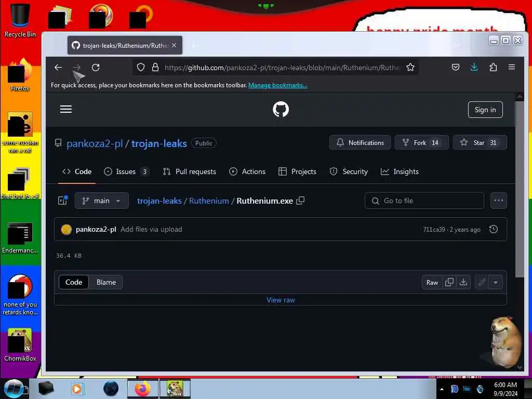Viewport: 532px width, 399px height.
Task: Click the Notifications button
Action: pyautogui.click(x=360, y=142)
